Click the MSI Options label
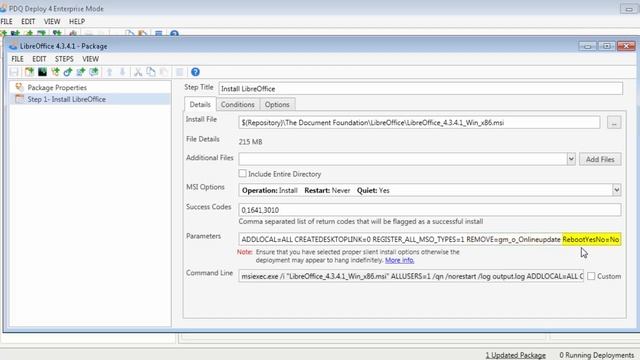The image size is (640, 360). [x=205, y=187]
